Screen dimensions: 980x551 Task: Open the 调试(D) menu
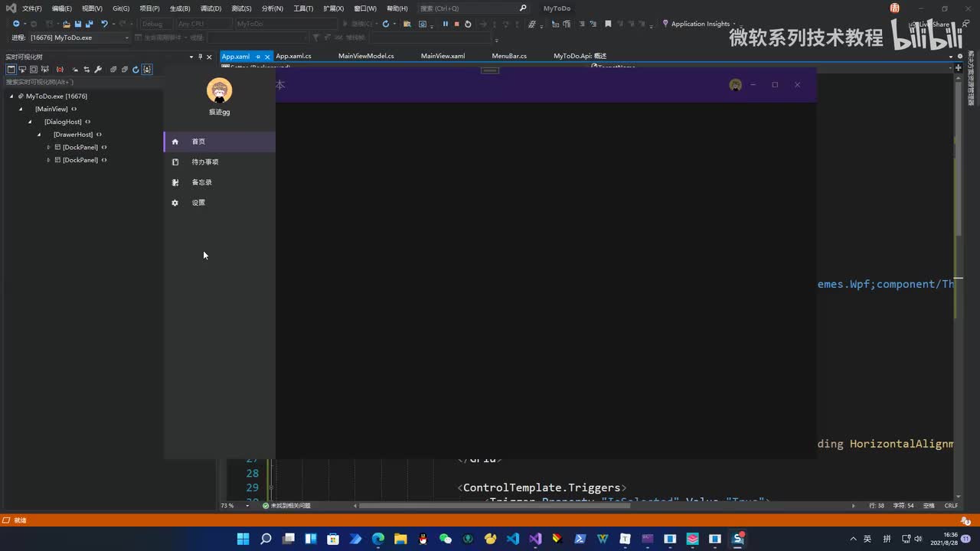[x=211, y=8]
